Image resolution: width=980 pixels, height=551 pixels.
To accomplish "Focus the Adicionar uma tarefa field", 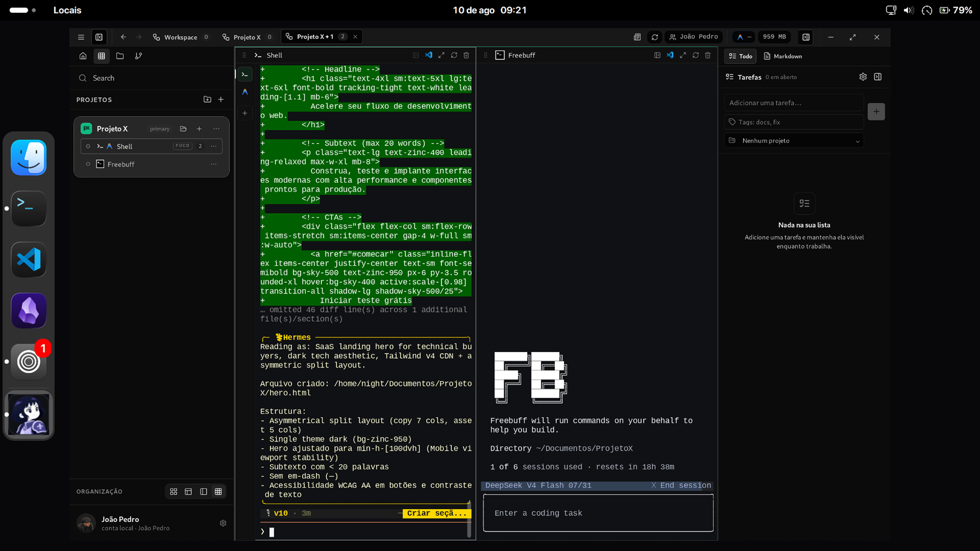I will tap(794, 103).
